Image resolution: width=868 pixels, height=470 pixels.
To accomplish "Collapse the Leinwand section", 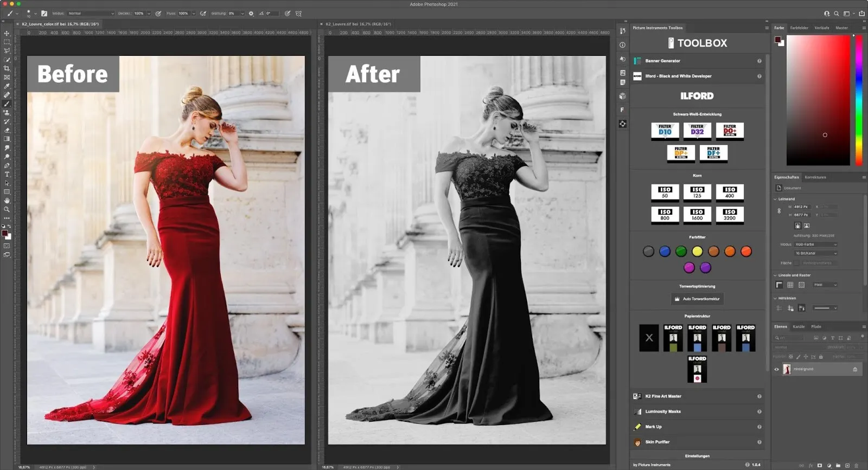I will (775, 199).
